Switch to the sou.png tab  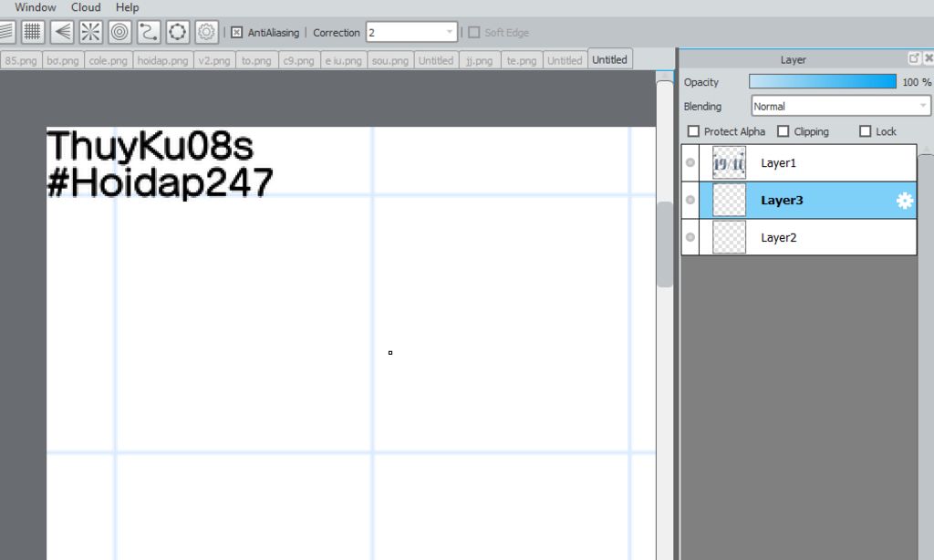tap(390, 61)
